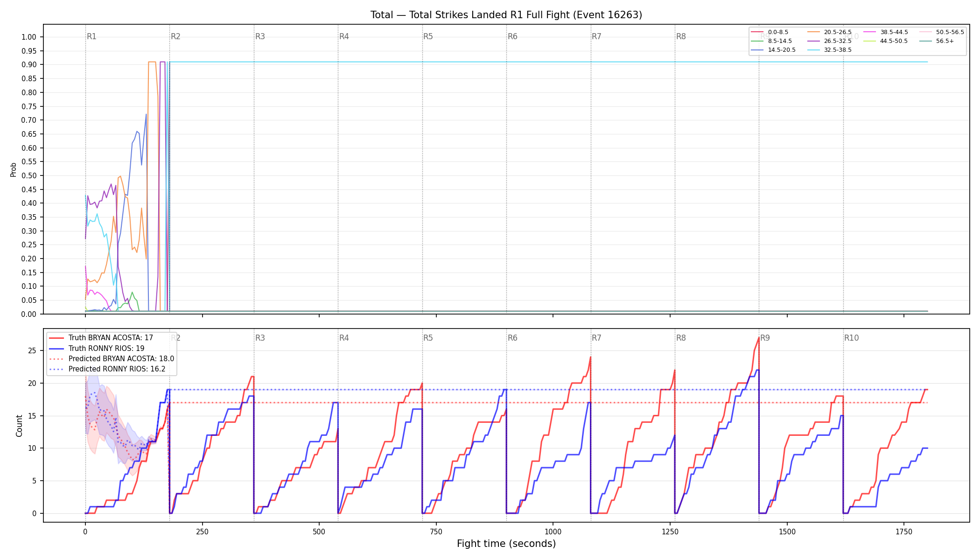980x560 pixels.
Task: Click the '500' tick on the time axis
Action: pyautogui.click(x=319, y=532)
